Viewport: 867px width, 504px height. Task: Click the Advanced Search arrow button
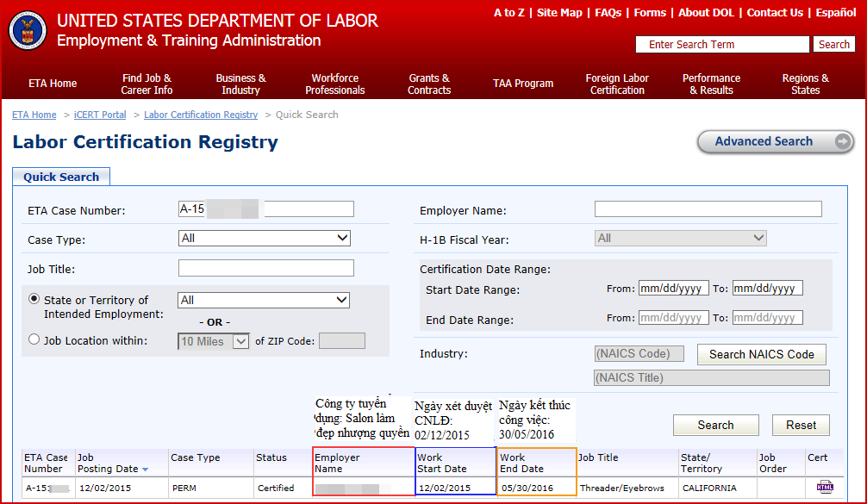click(x=844, y=141)
